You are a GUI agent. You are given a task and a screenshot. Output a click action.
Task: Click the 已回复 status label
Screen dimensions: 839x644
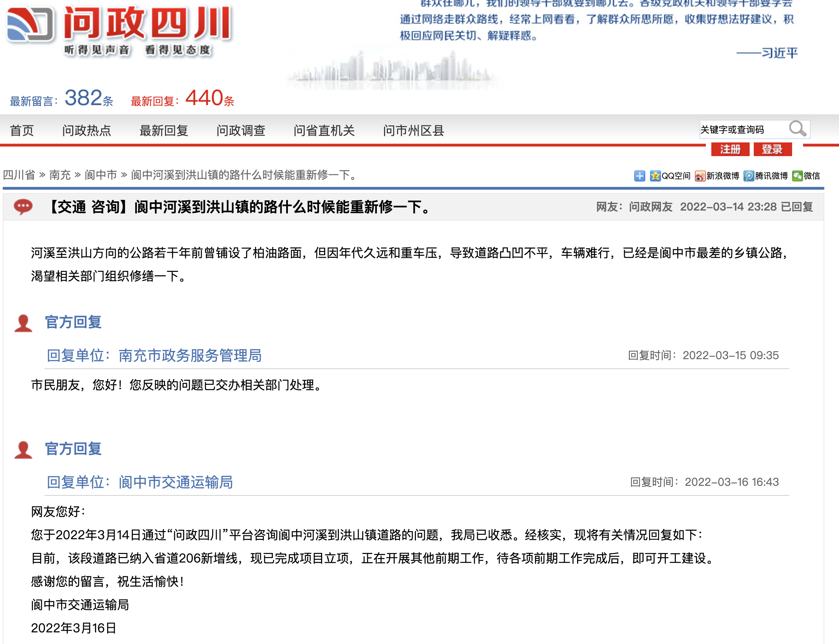[x=797, y=207]
